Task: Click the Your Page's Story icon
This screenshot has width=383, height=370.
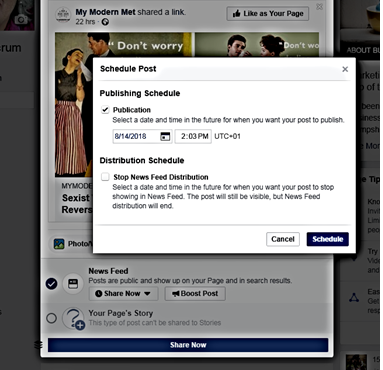Action: coord(73,318)
